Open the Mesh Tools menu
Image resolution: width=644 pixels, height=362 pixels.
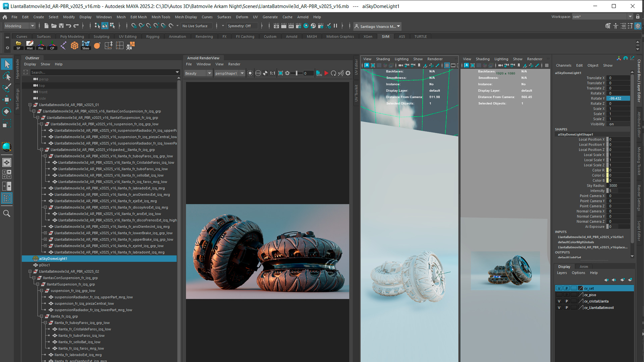(161, 17)
